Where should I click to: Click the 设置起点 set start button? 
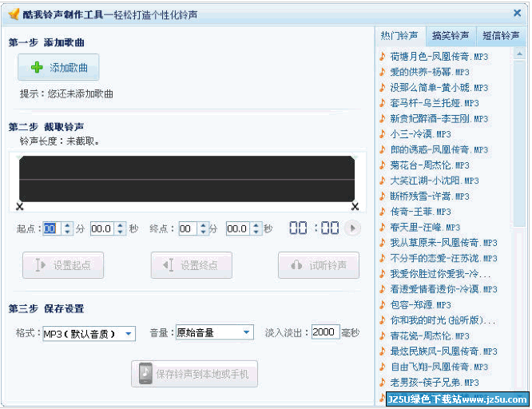click(63, 265)
